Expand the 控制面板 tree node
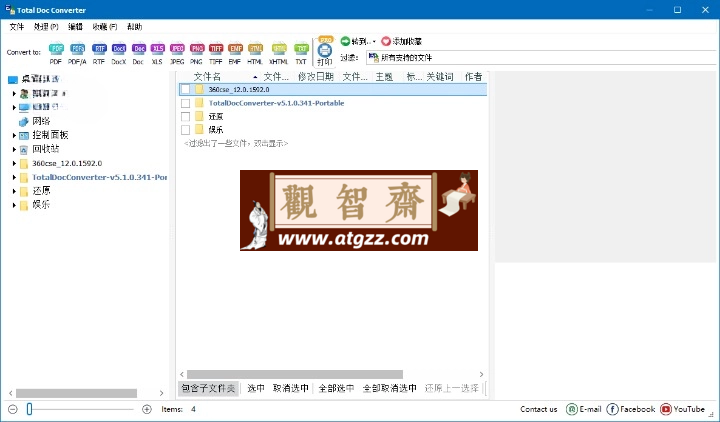This screenshot has height=422, width=720. click(x=14, y=135)
